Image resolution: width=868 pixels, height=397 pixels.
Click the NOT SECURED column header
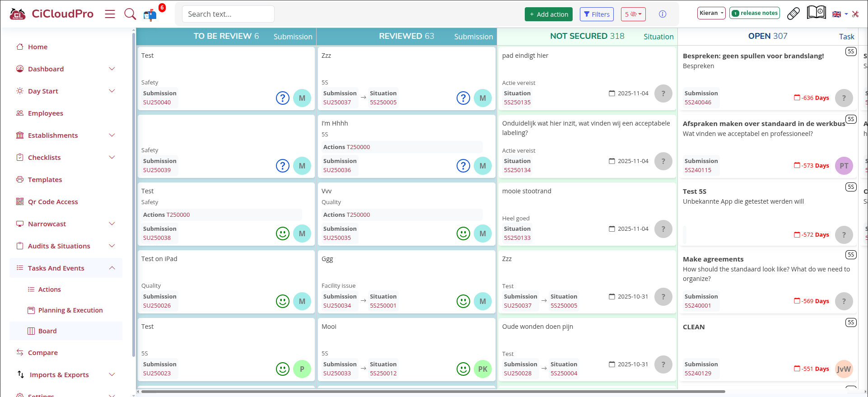pyautogui.click(x=587, y=36)
